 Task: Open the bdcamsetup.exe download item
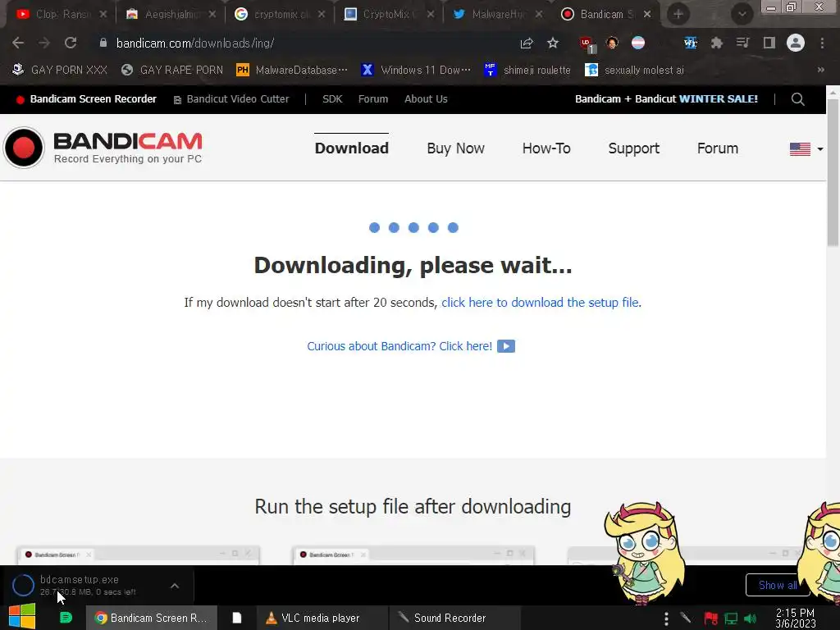tap(89, 585)
